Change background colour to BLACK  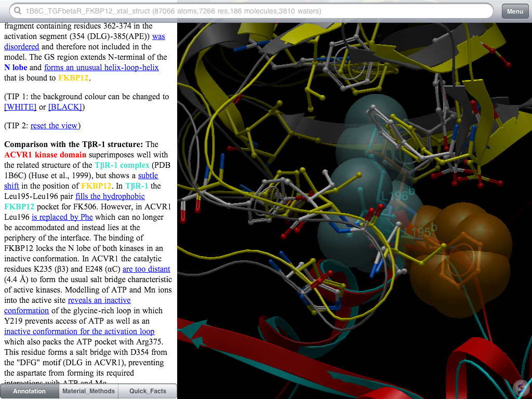click(64, 107)
